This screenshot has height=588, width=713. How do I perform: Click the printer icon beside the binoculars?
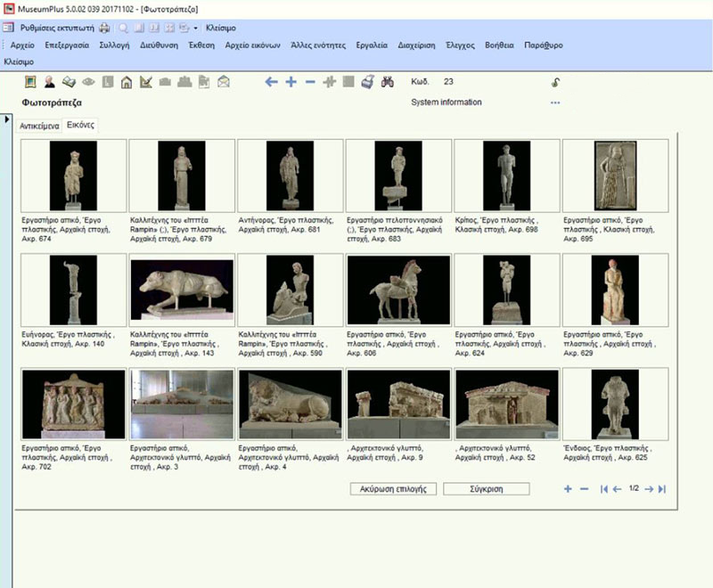tap(368, 82)
